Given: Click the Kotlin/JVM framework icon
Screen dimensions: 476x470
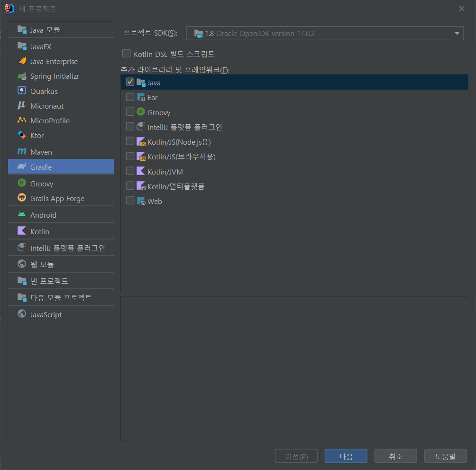Looking at the screenshot, I should (141, 171).
